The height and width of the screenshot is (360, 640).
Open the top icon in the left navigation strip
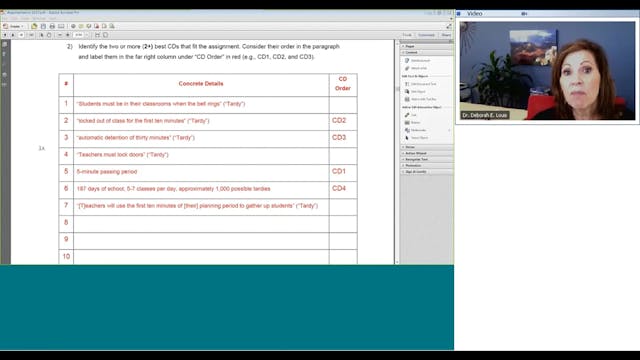pos(5,44)
